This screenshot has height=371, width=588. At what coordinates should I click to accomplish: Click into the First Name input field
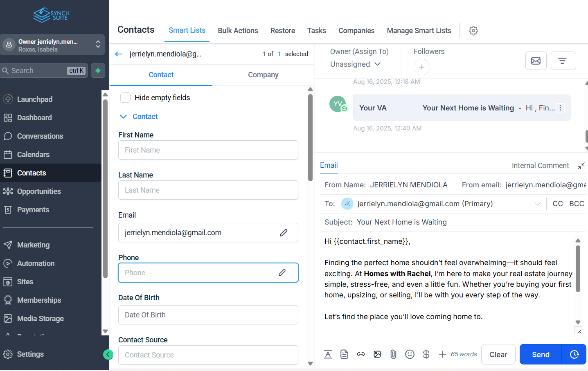coord(208,150)
